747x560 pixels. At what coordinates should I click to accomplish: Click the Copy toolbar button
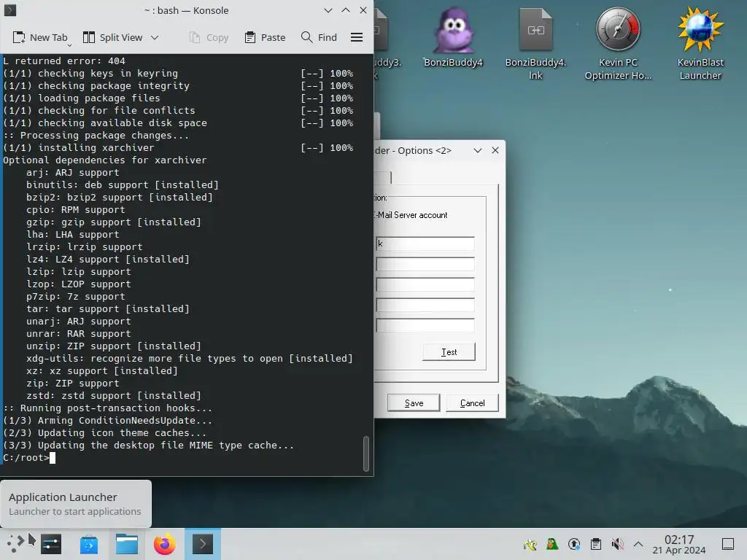(209, 37)
